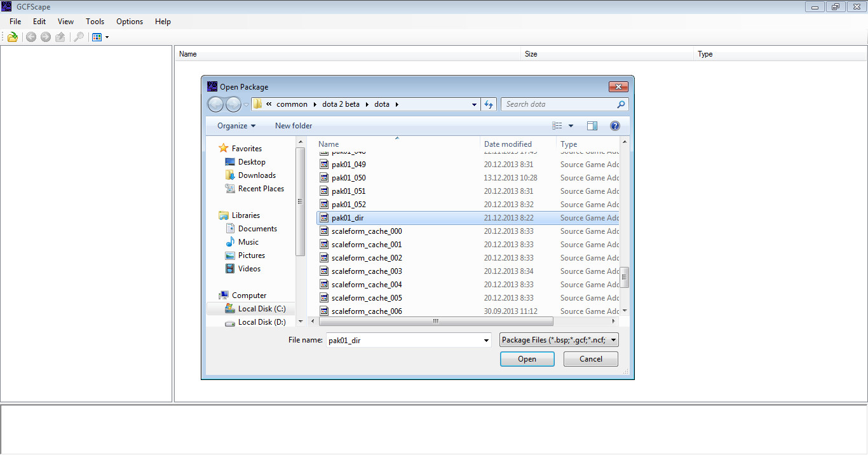Click the view mode icon in GCFScape toolbar
The height and width of the screenshot is (455, 868).
click(x=97, y=37)
